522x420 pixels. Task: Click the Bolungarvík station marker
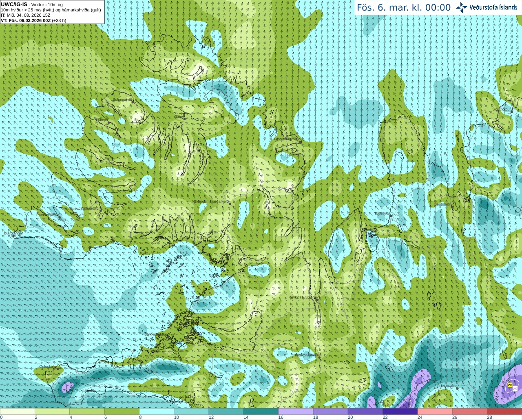click(x=133, y=102)
